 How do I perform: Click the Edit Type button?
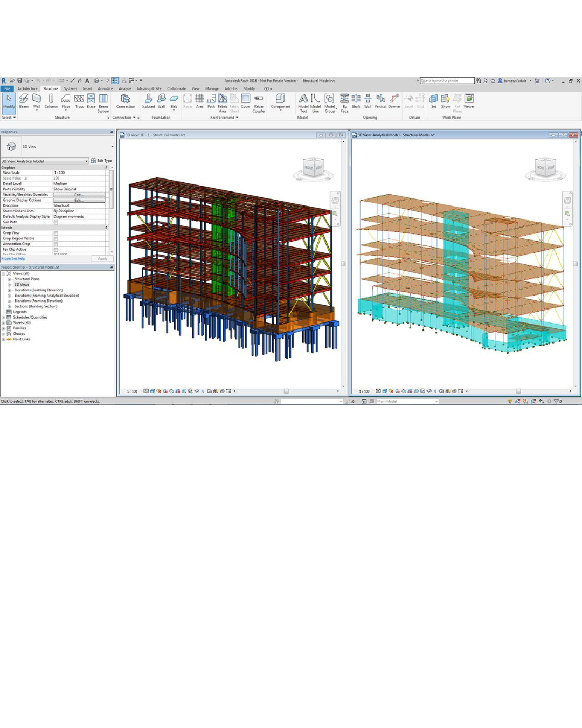pyautogui.click(x=102, y=161)
